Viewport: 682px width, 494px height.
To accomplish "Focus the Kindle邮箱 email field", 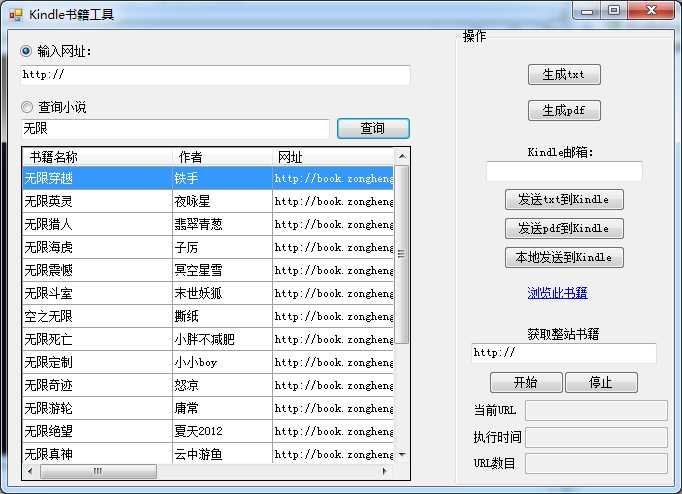I will pos(564,172).
